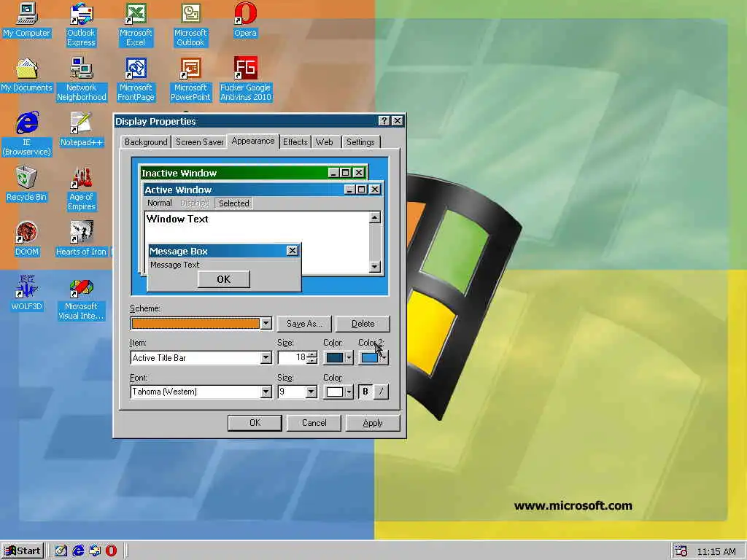Toggle bold font style button
747x560 pixels.
click(365, 392)
